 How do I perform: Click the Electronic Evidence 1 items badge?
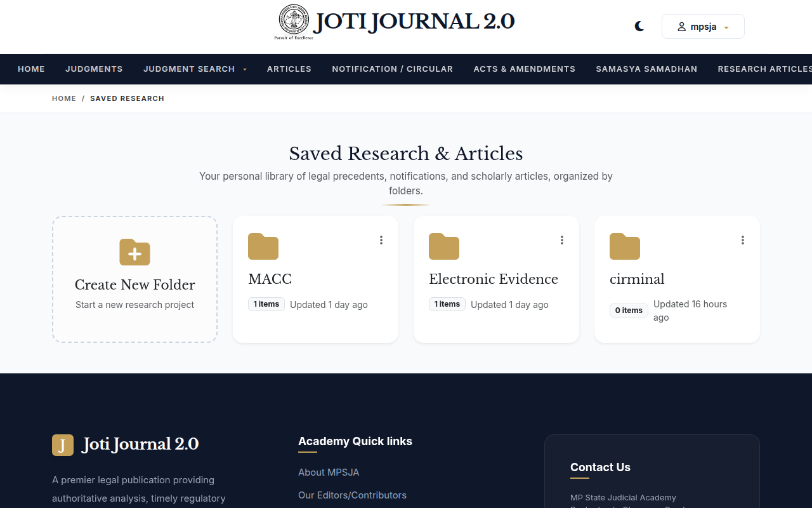pos(447,304)
